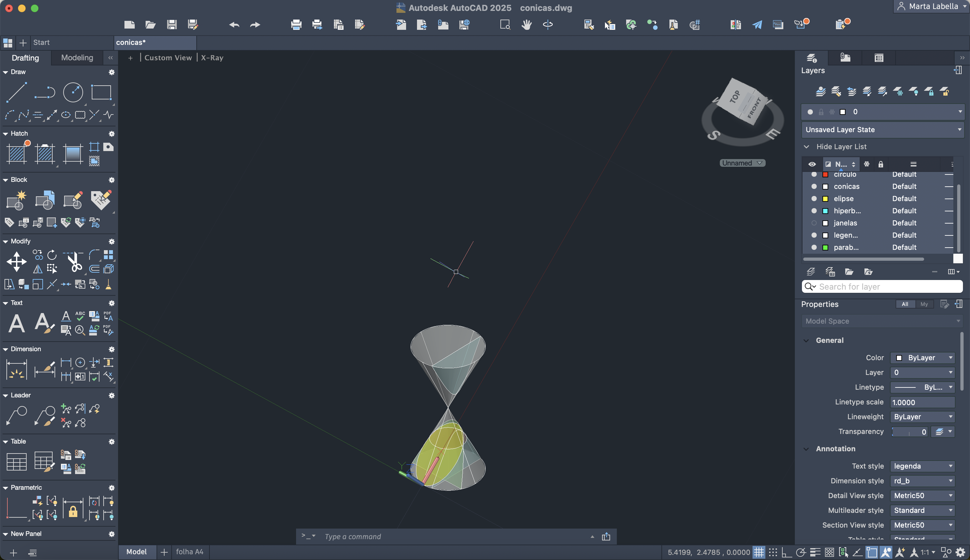
Task: Click the Hatch pattern tool
Action: click(x=17, y=153)
